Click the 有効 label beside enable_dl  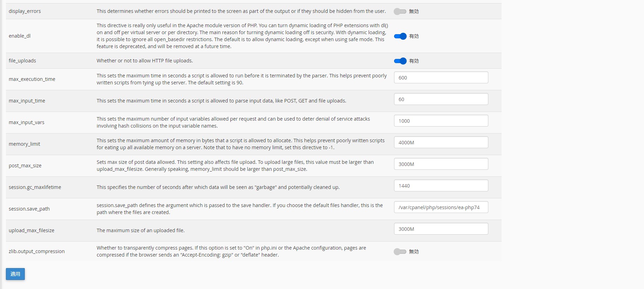[x=414, y=36]
